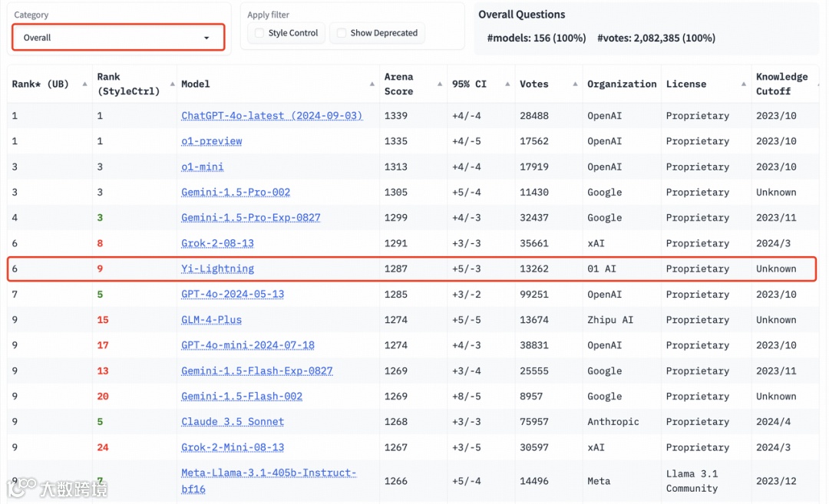Select the votes value 13262
Image resolution: width=829 pixels, height=504 pixels.
click(x=534, y=268)
